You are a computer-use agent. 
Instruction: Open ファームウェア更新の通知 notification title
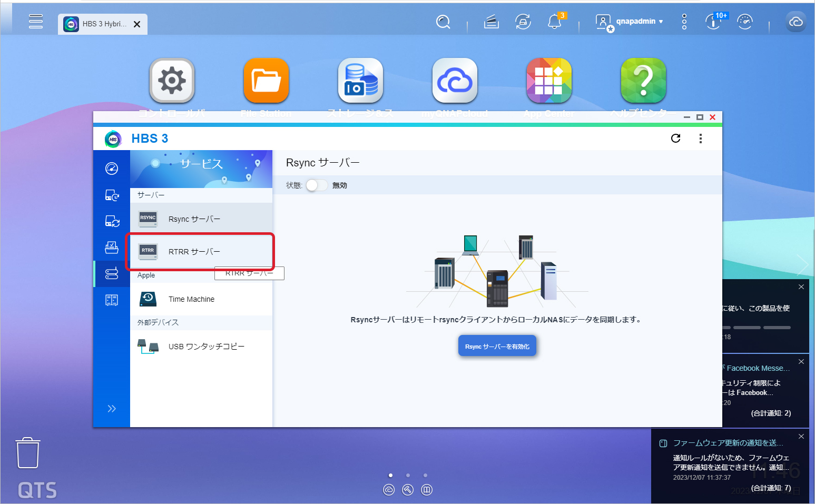(x=728, y=443)
